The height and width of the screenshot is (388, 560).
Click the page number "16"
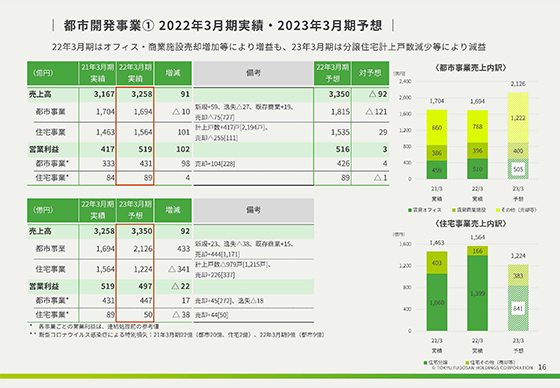(x=542, y=367)
